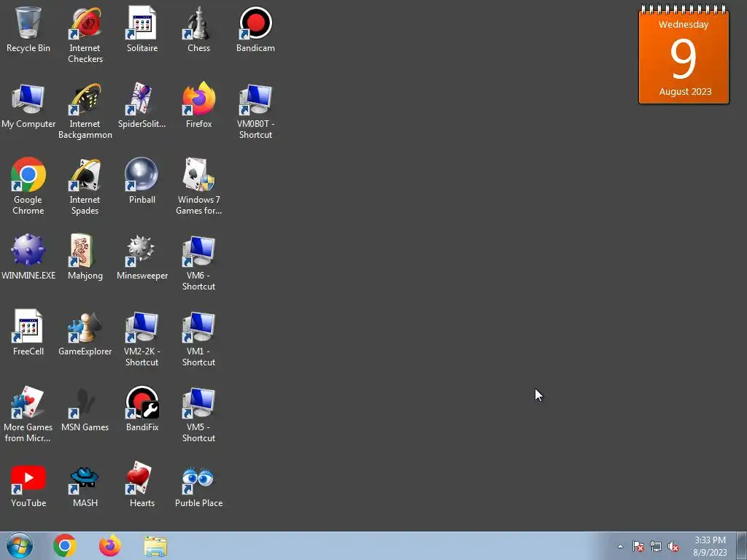Launch Chrome from the taskbar
Viewport: 747px width, 560px height.
coord(65,545)
